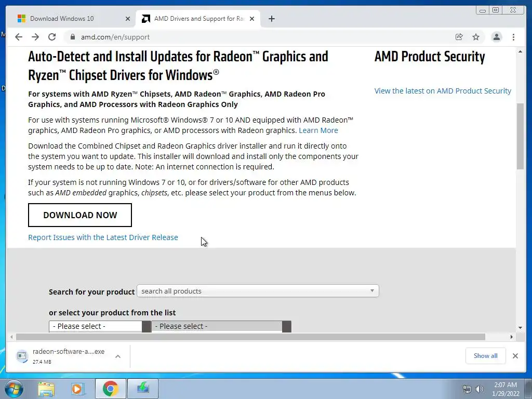Open View the latest on AMD Product Security
The height and width of the screenshot is (399, 532).
point(443,91)
